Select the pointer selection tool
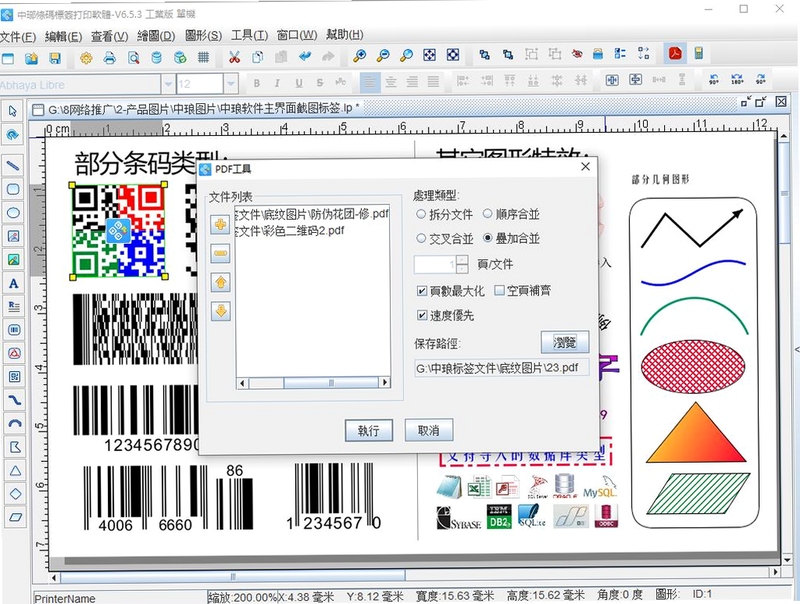 click(13, 111)
